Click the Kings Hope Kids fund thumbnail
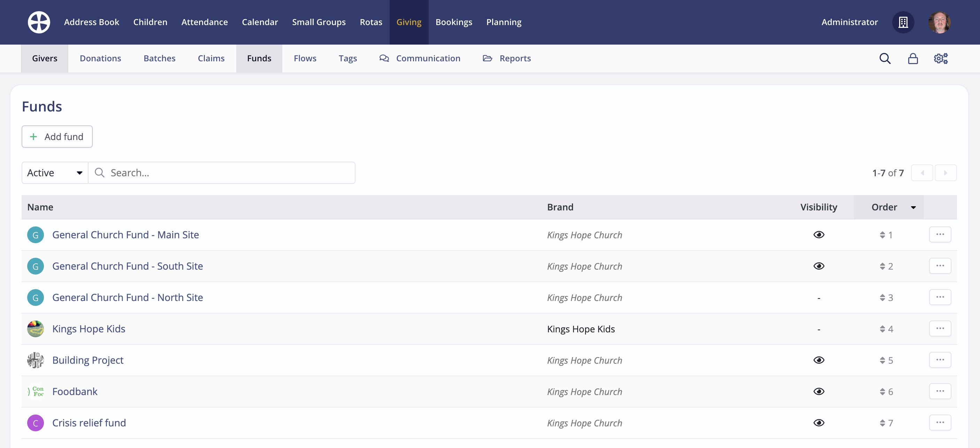 click(36, 329)
